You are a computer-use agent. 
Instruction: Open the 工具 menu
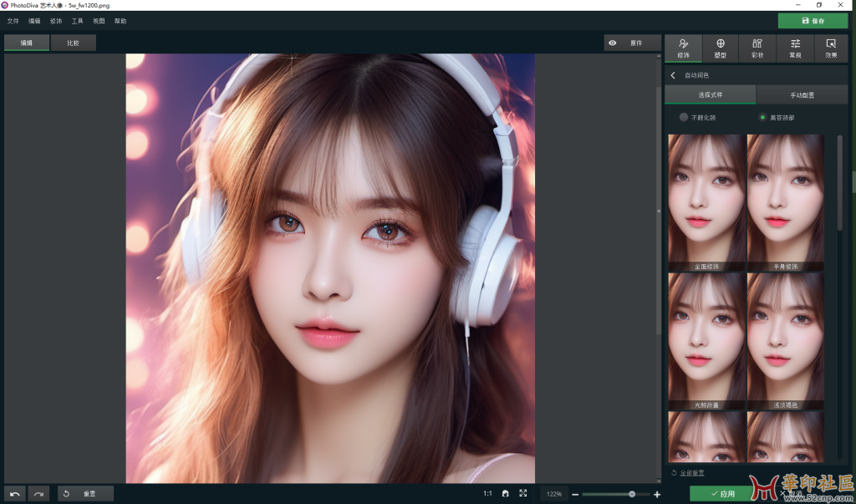(78, 21)
